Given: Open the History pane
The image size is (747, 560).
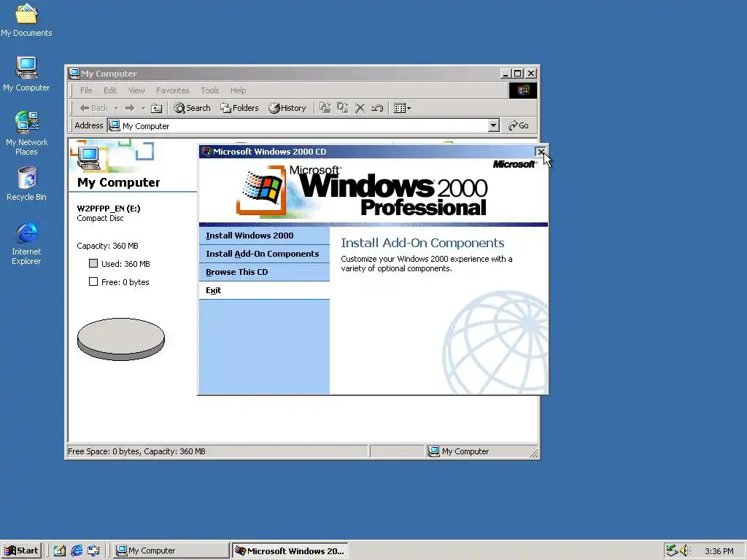Looking at the screenshot, I should 287,108.
